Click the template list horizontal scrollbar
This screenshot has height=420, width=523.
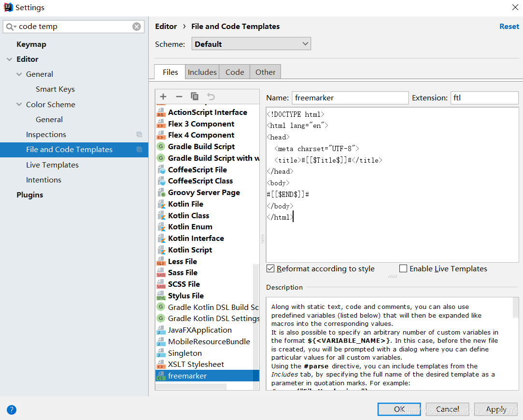[191, 387]
